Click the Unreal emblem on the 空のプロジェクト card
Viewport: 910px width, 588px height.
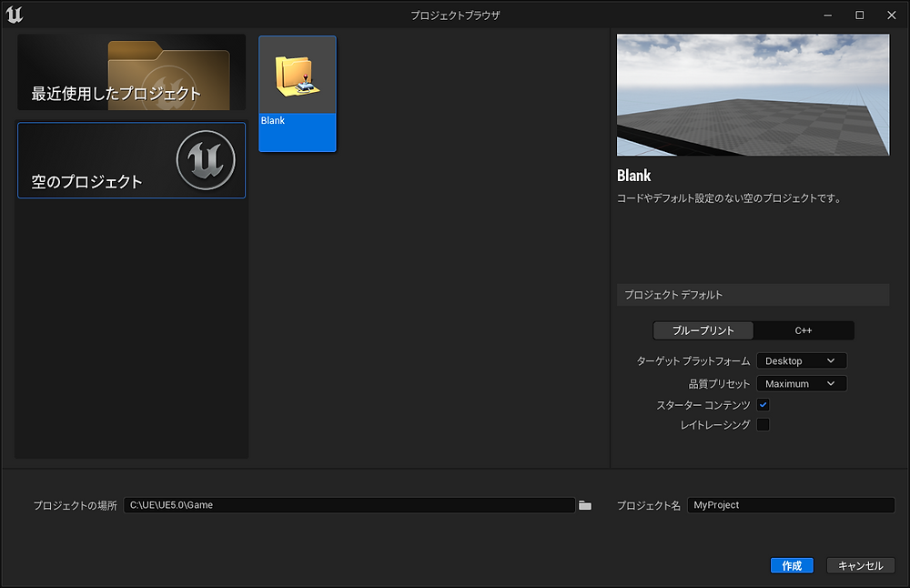(207, 160)
